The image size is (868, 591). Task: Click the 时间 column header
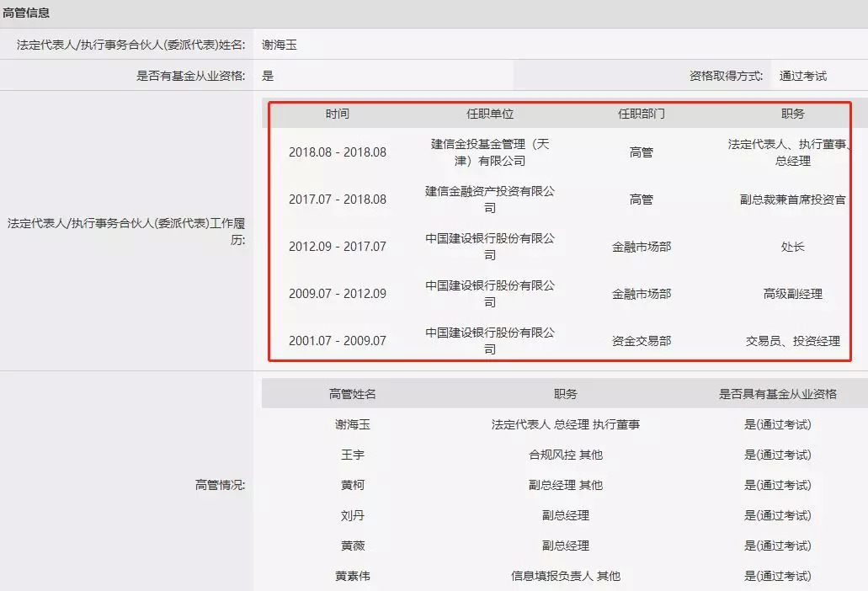[337, 114]
